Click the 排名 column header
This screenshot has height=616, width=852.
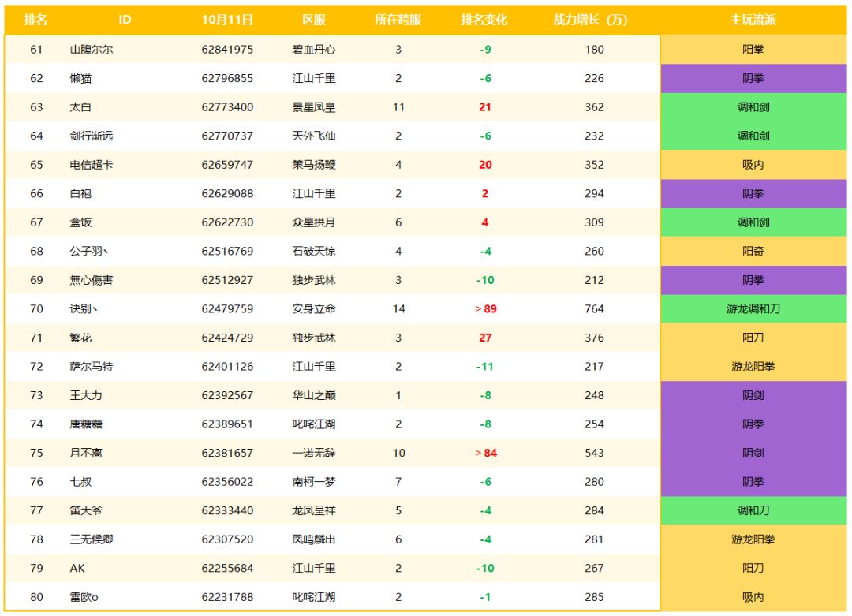tap(36, 20)
